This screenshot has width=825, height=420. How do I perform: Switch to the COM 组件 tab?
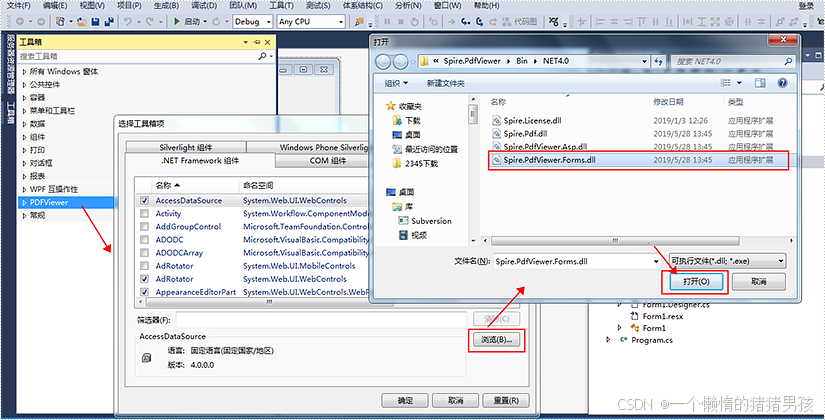point(327,161)
